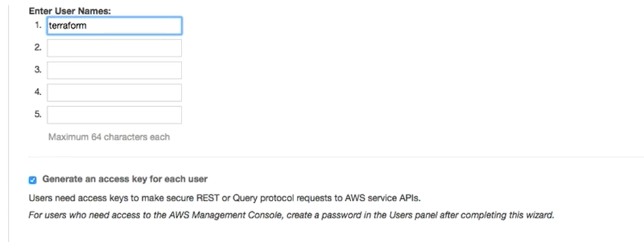Select the number 1 list label
The image size is (644, 242).
click(38, 26)
